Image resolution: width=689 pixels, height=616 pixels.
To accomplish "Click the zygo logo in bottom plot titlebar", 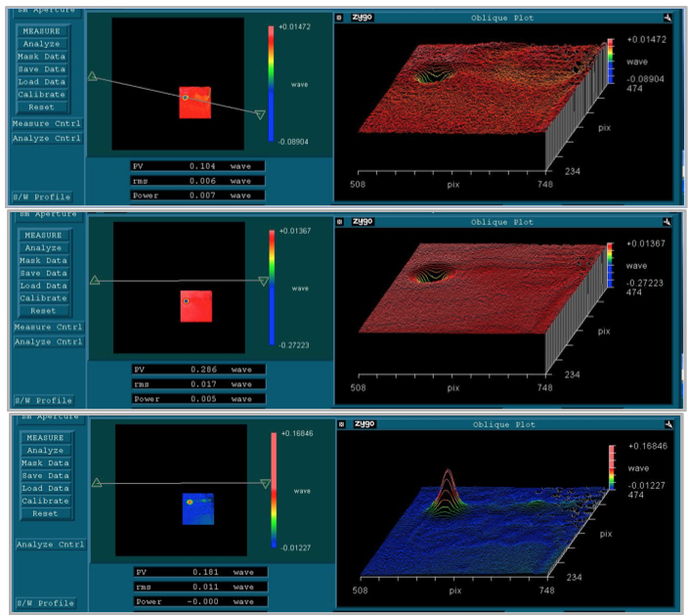I will click(365, 424).
